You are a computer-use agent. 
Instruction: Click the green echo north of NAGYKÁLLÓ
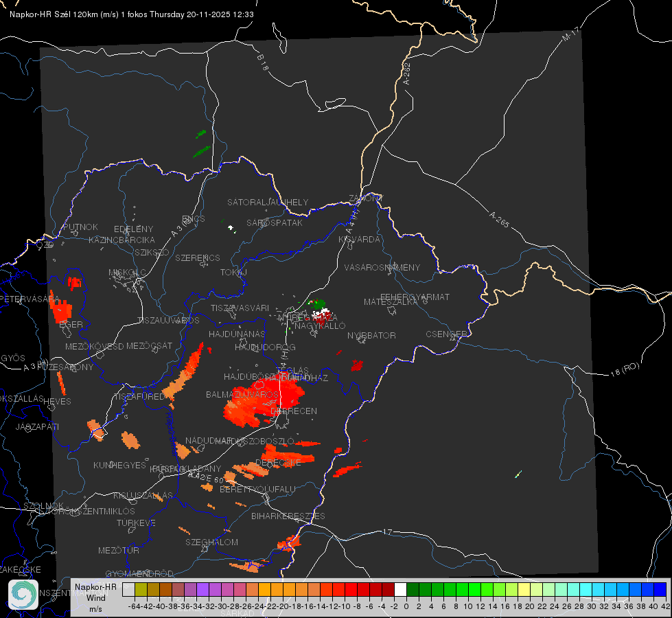pyautogui.click(x=318, y=304)
